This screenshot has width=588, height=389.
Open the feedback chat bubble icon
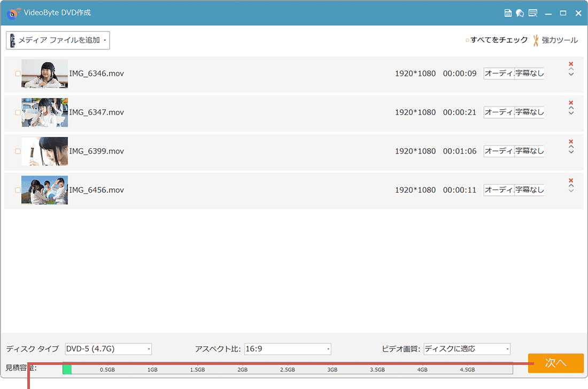click(x=520, y=13)
